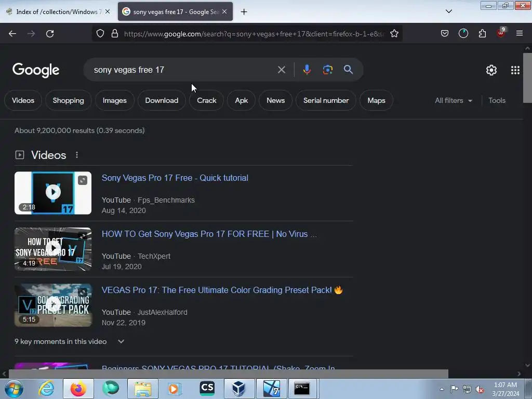This screenshot has width=532, height=399.
Task: Open the network tray icon
Action: [x=467, y=390]
